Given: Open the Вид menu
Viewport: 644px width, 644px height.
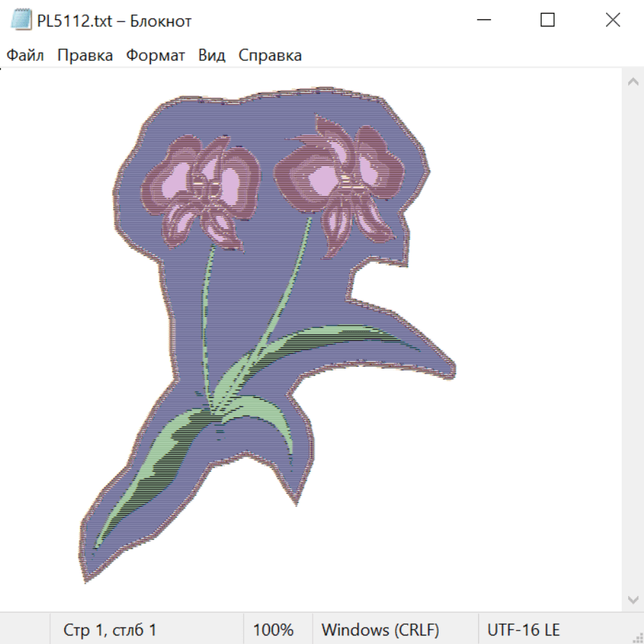Looking at the screenshot, I should [x=212, y=56].
